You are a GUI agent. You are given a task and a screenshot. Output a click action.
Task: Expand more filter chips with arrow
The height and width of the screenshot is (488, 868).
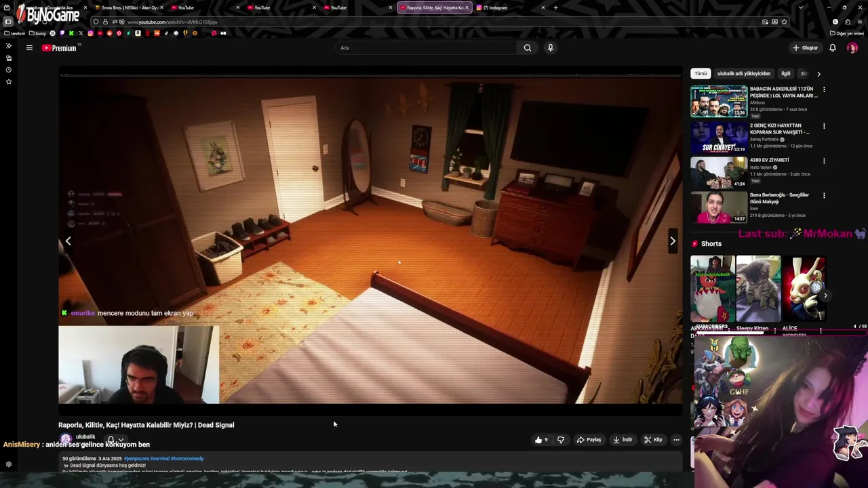point(818,74)
